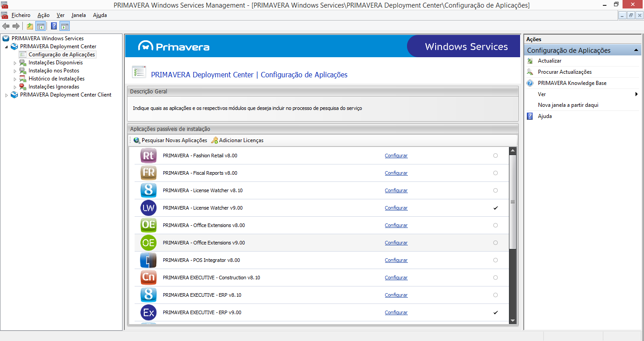The width and height of the screenshot is (644, 341).
Task: Expand the Instalação nos Postos tree node
Action: tap(15, 71)
